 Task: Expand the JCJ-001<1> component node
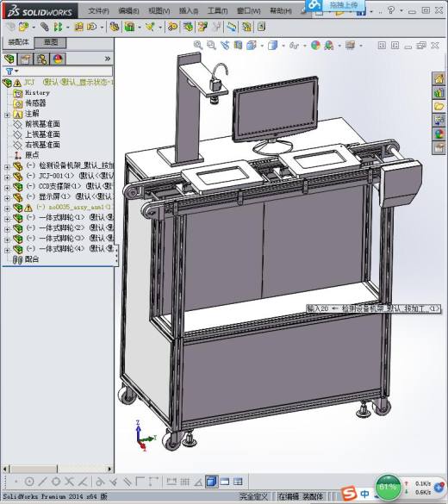click(7, 177)
